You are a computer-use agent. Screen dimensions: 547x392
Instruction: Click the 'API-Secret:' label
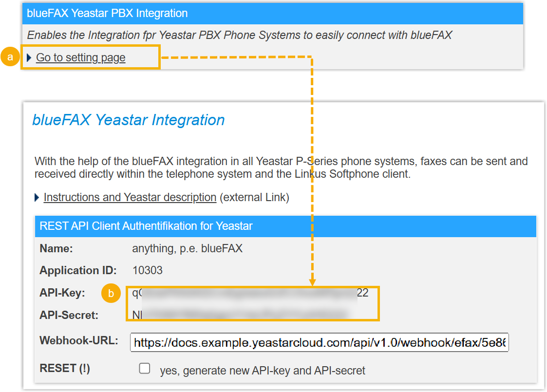click(x=69, y=315)
